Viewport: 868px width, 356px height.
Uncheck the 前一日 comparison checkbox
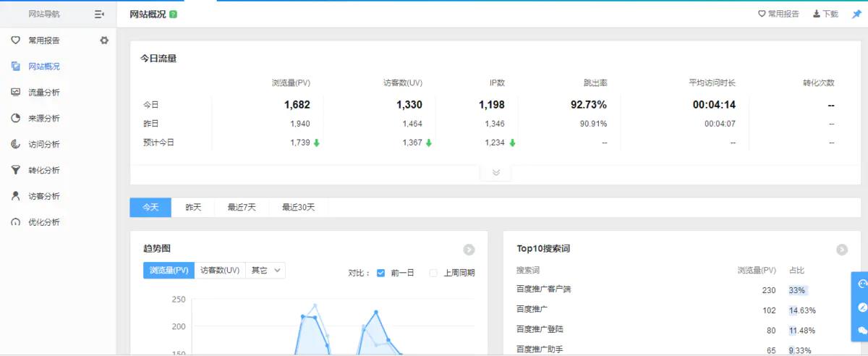pyautogui.click(x=380, y=273)
